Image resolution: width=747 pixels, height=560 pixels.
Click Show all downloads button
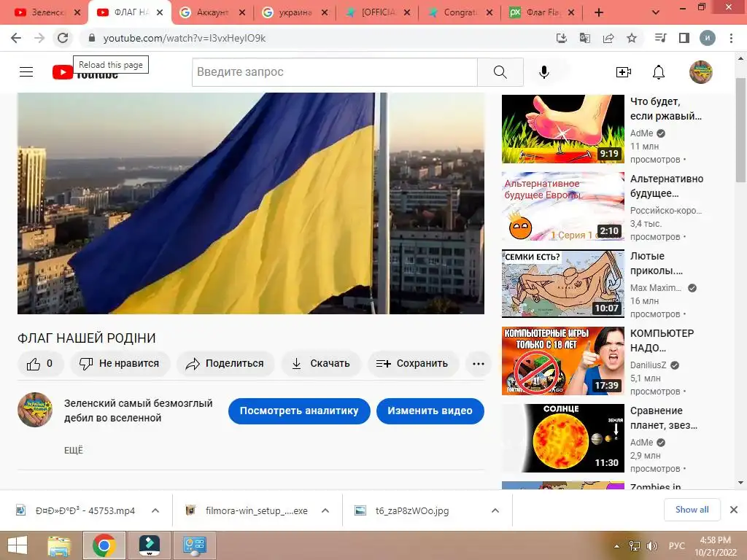pyautogui.click(x=692, y=510)
